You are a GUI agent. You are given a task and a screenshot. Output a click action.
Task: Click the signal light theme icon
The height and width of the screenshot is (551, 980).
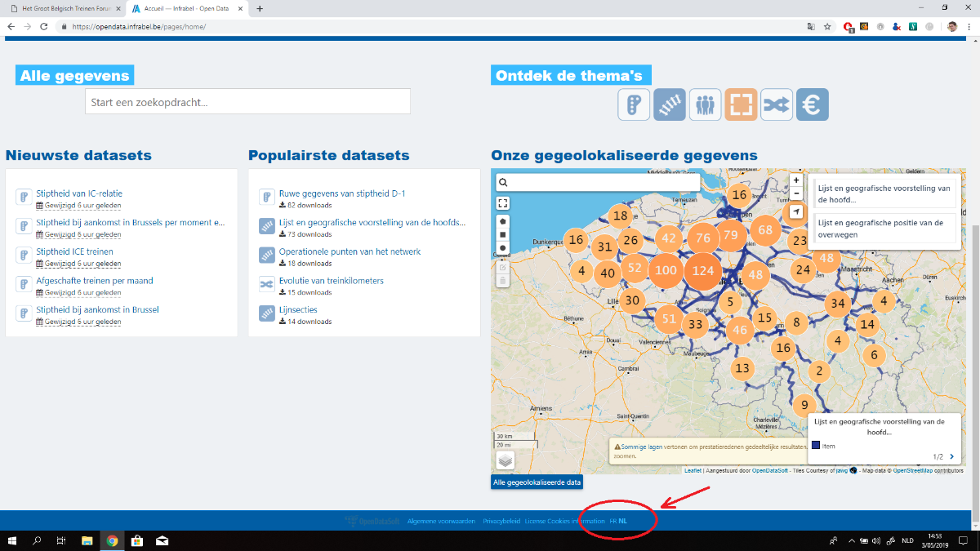(x=633, y=104)
